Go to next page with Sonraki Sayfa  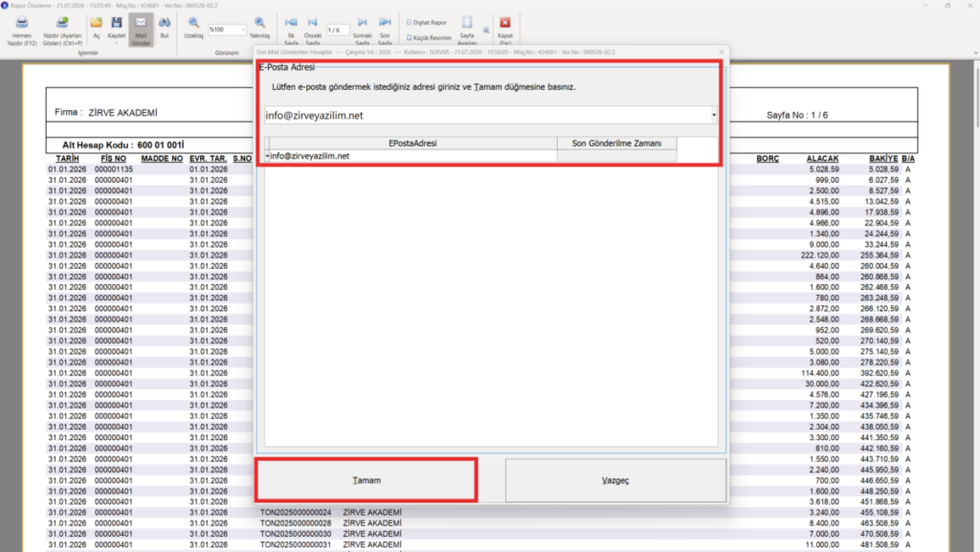pos(362,22)
